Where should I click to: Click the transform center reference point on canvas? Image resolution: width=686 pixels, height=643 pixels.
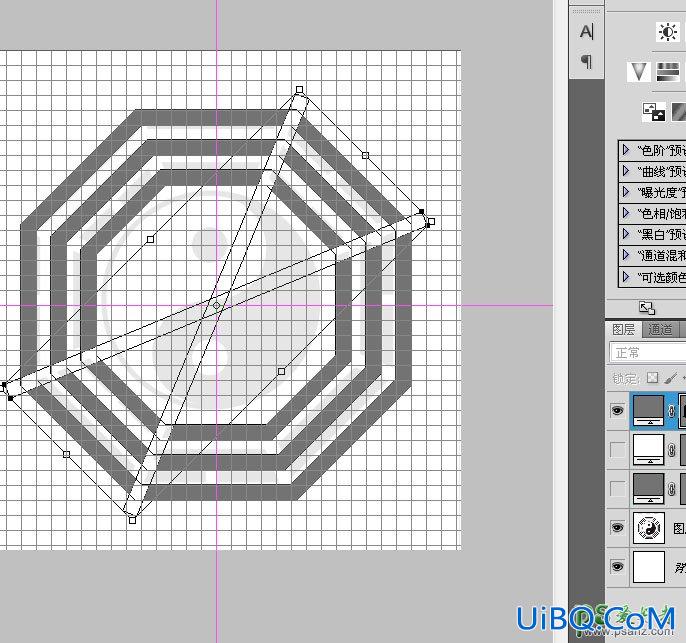pyautogui.click(x=217, y=306)
